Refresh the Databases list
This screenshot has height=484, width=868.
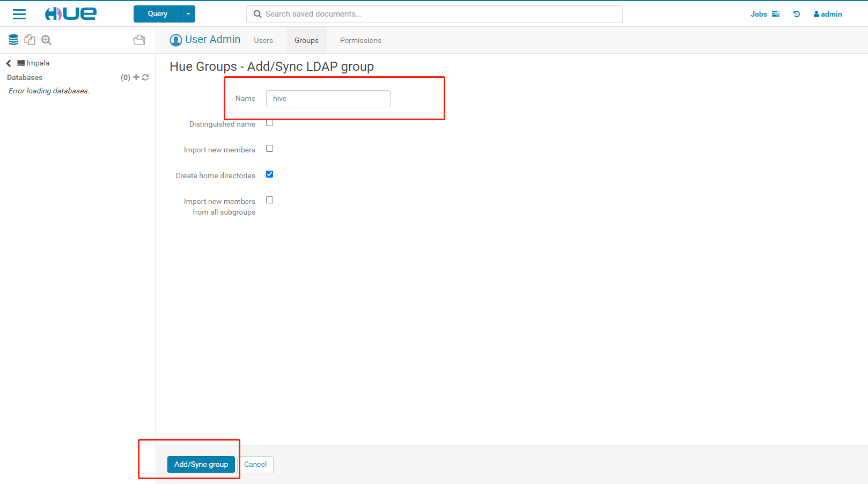[145, 77]
